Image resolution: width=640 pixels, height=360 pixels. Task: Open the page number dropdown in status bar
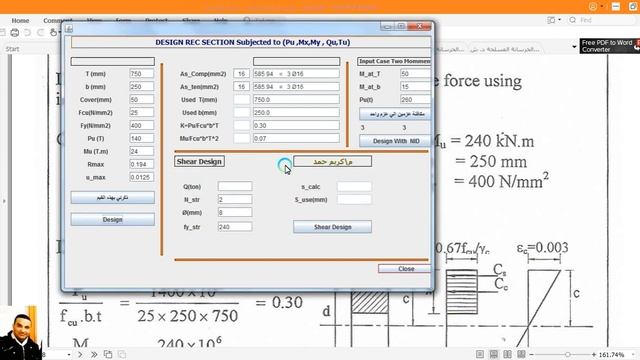tap(69, 354)
